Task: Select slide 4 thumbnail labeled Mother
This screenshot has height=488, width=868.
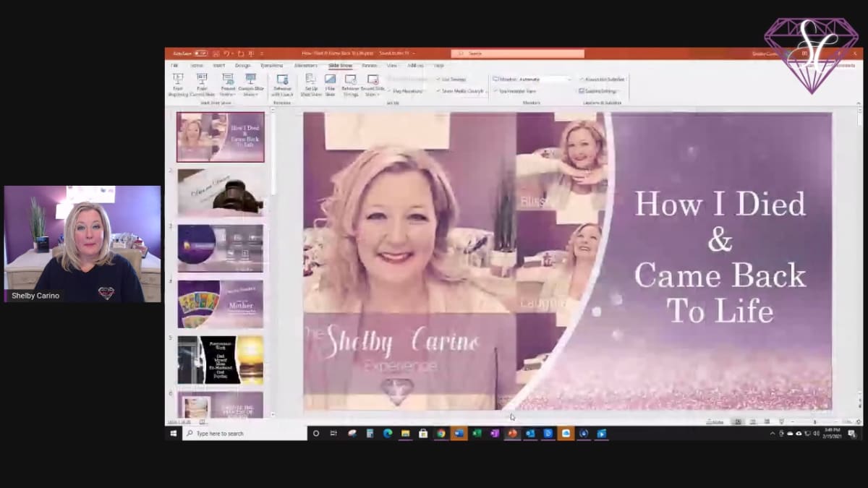Action: [x=221, y=304]
